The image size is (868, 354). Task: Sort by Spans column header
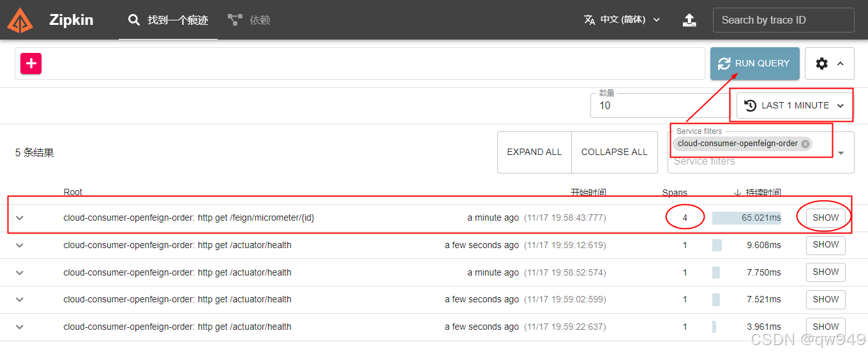pyautogui.click(x=675, y=192)
